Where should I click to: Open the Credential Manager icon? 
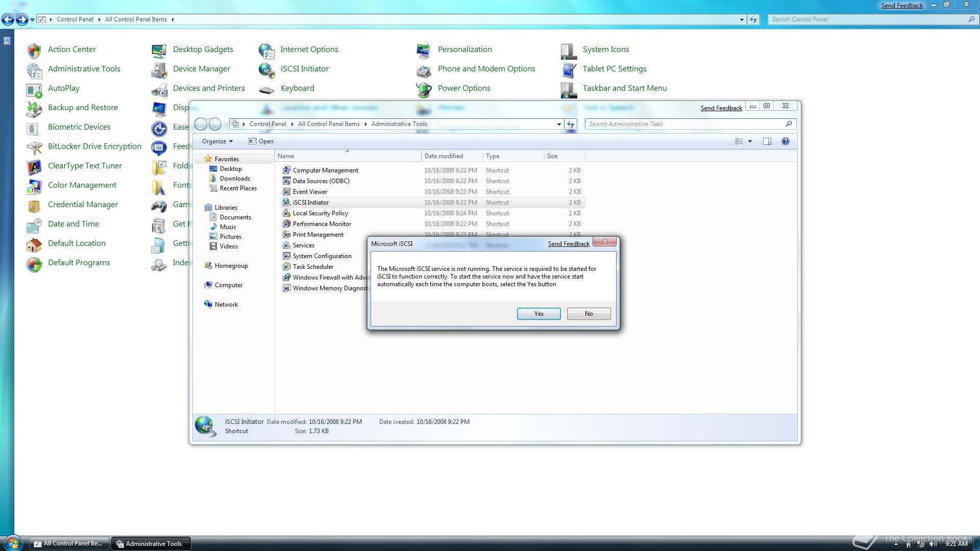click(34, 205)
